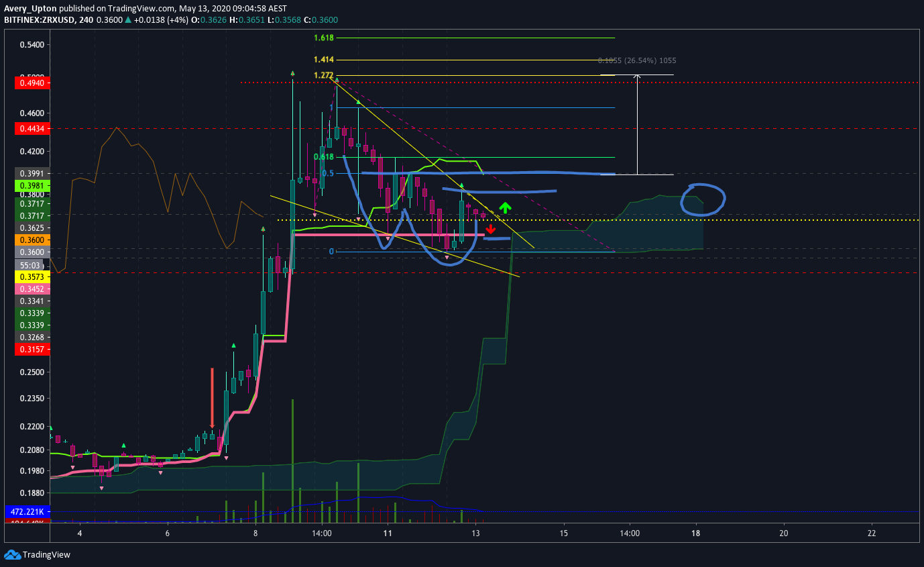Select the 0.3268 price label
This screenshot has width=924, height=567.
tap(32, 337)
